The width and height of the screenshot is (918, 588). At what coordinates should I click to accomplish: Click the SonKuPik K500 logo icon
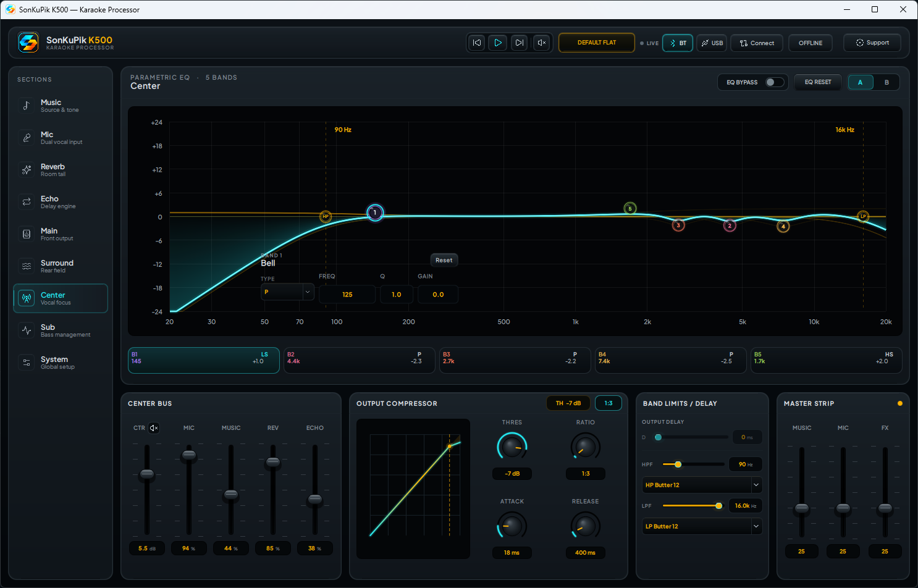28,43
